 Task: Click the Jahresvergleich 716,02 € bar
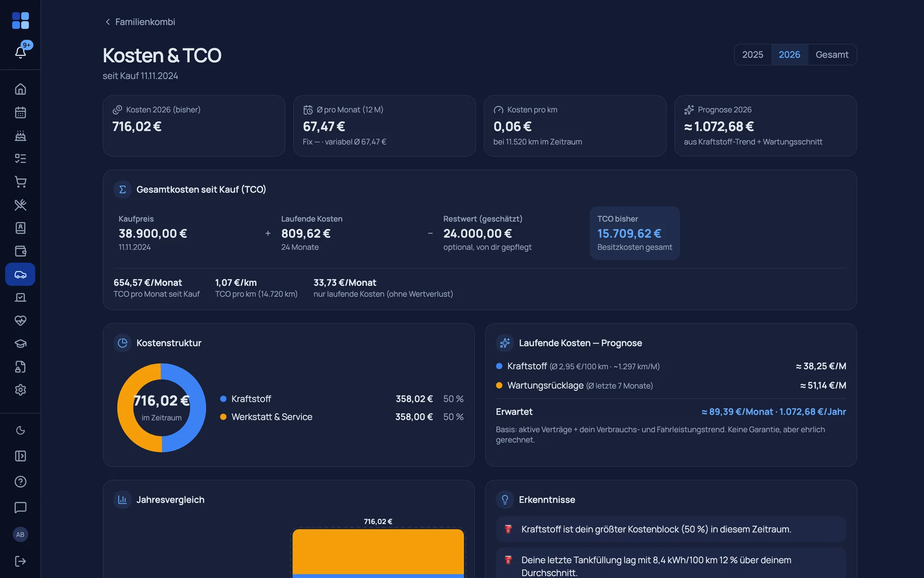click(x=378, y=553)
